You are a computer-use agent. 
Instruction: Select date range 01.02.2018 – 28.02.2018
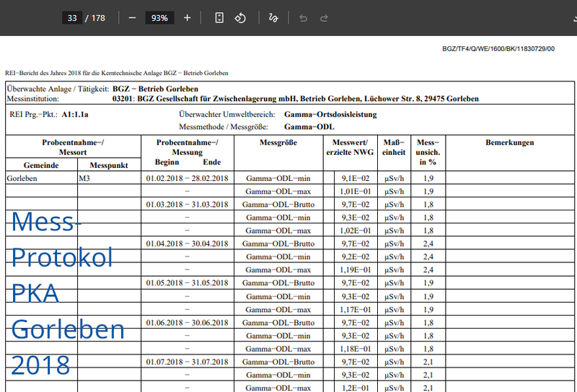pos(187,178)
